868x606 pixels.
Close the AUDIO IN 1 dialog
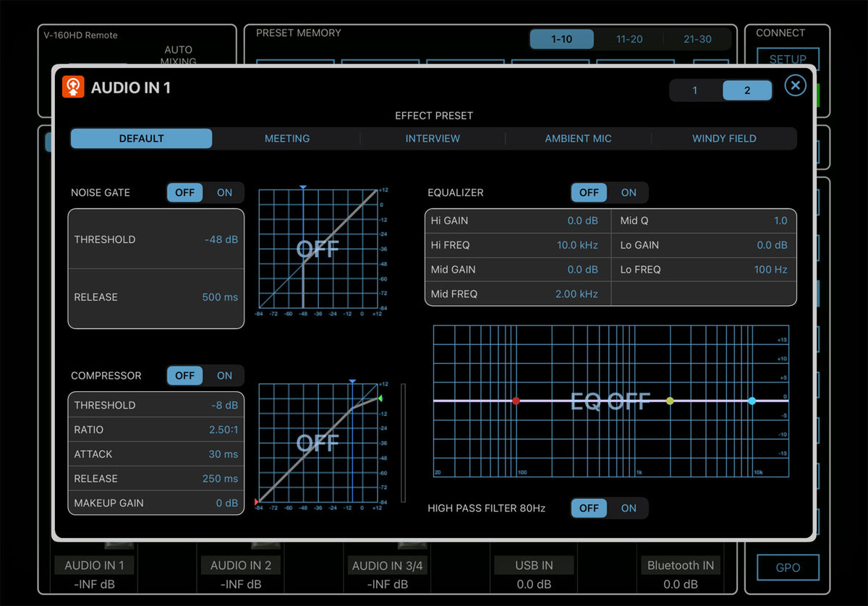pos(795,85)
